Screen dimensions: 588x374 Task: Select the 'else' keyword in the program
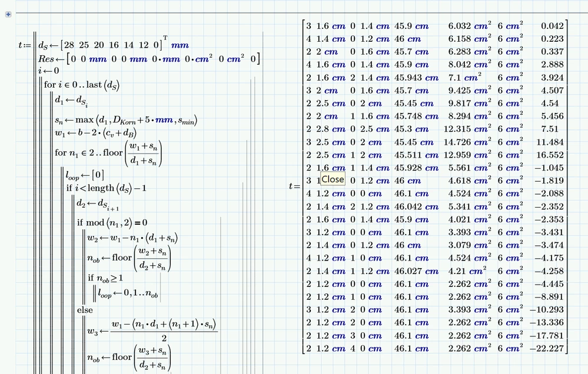[x=85, y=310]
